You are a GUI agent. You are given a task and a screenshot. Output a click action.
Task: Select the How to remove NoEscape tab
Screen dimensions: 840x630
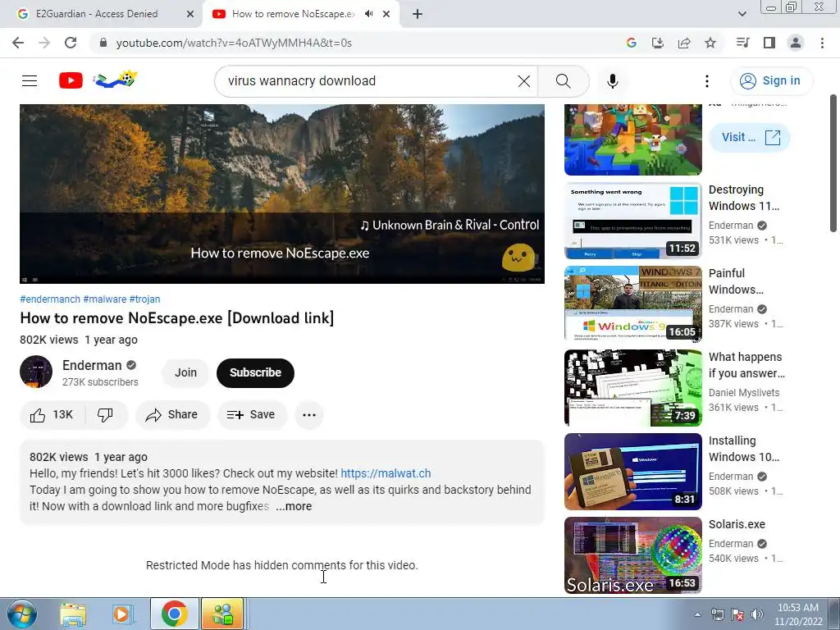[x=293, y=14]
